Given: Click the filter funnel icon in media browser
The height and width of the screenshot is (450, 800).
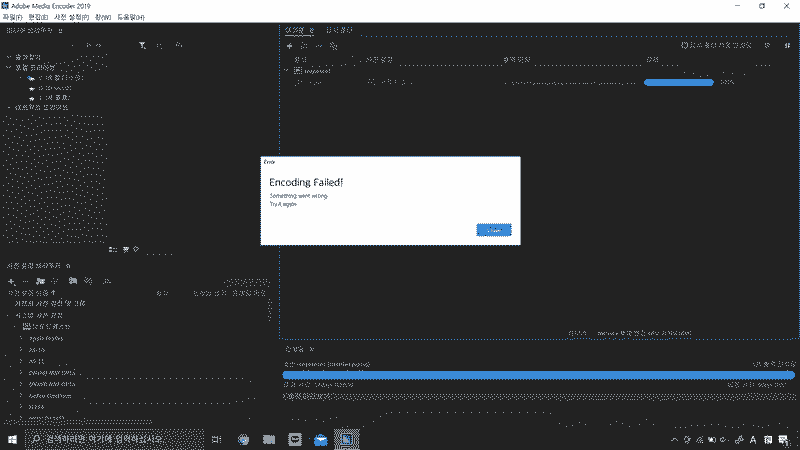Looking at the screenshot, I should click(x=143, y=45).
